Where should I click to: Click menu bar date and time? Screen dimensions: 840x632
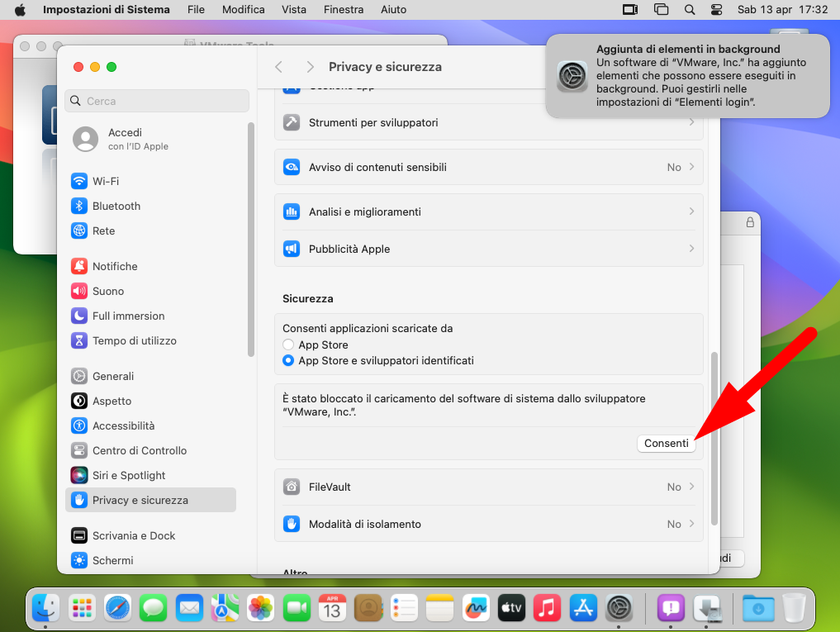782,10
